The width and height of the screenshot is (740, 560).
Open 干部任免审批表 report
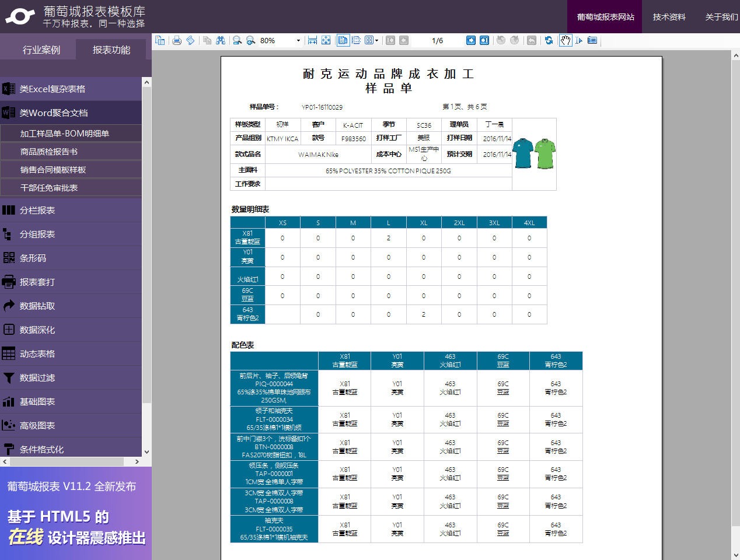71,187
